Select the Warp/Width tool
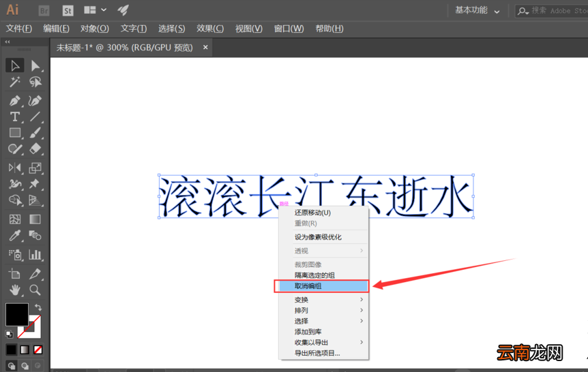 pos(15,183)
